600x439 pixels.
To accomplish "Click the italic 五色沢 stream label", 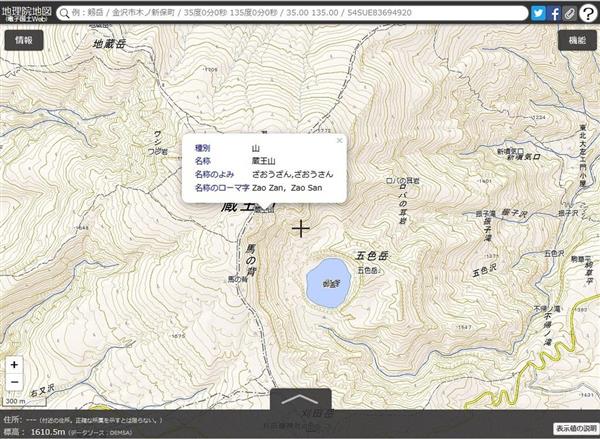I will pos(484,271).
